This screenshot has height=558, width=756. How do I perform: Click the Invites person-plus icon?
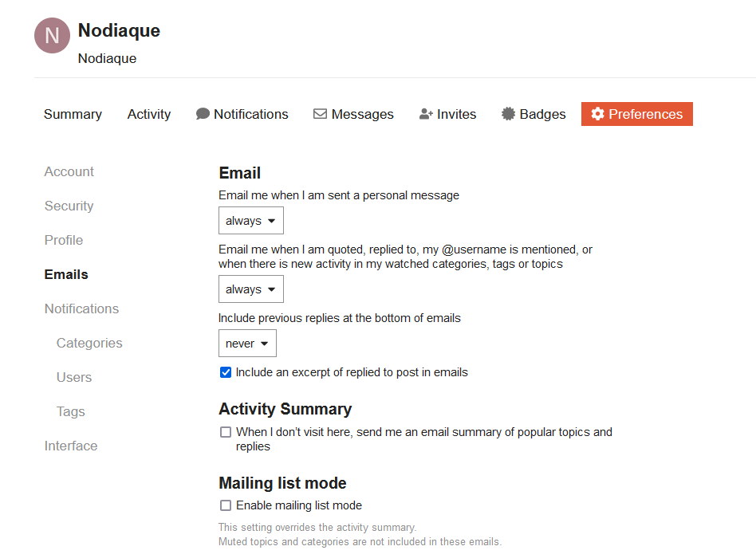tap(426, 114)
